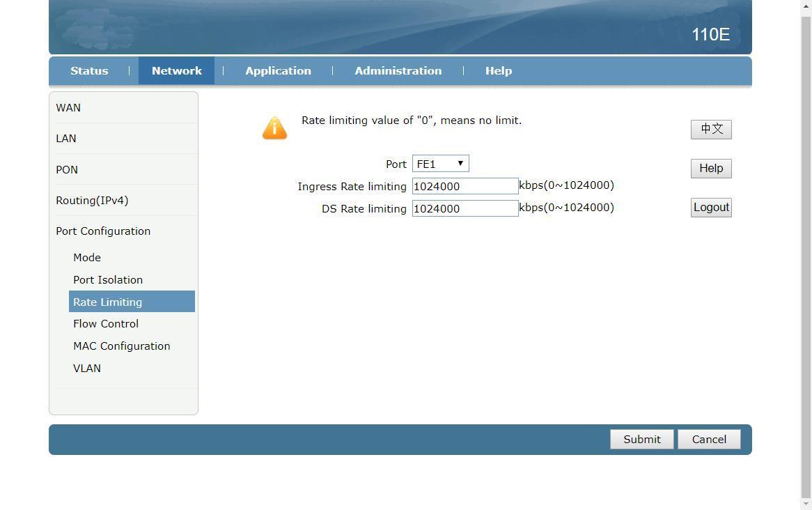Open Port Isolation settings
812x510 pixels.
click(108, 280)
